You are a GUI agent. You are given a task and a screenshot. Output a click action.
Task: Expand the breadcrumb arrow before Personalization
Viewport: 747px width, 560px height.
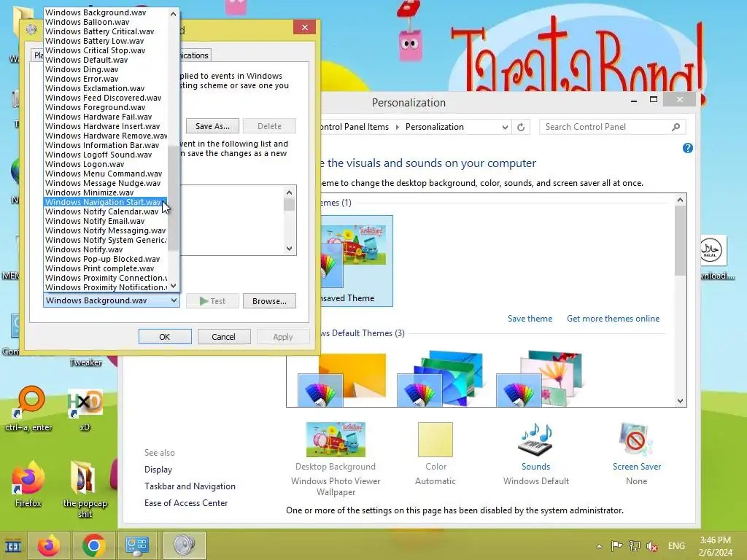pyautogui.click(x=398, y=127)
